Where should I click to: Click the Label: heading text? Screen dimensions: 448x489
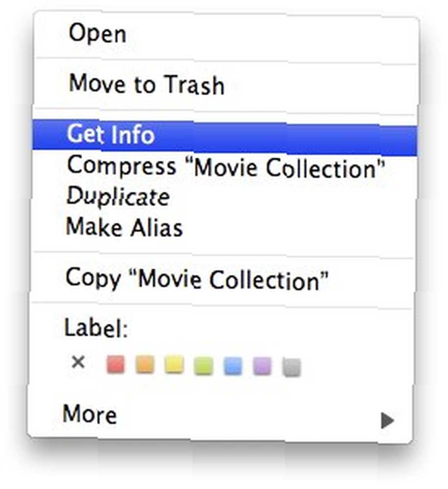[x=96, y=329]
